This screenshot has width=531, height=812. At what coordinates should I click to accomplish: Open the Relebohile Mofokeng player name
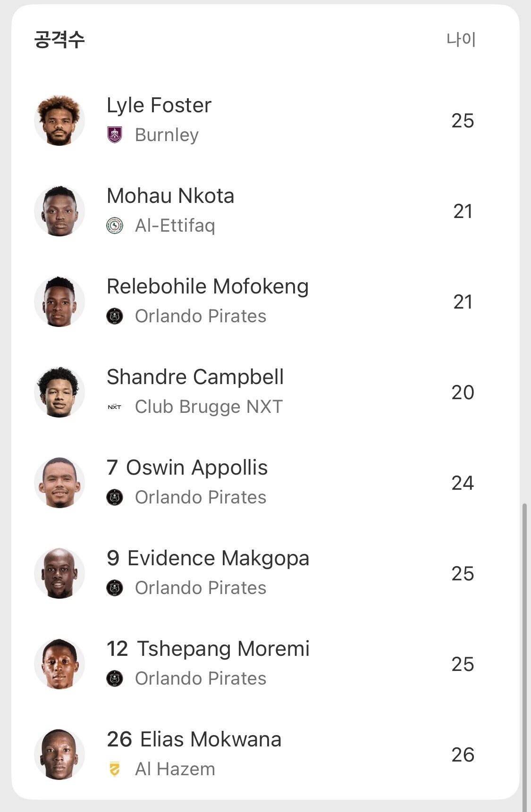point(208,286)
